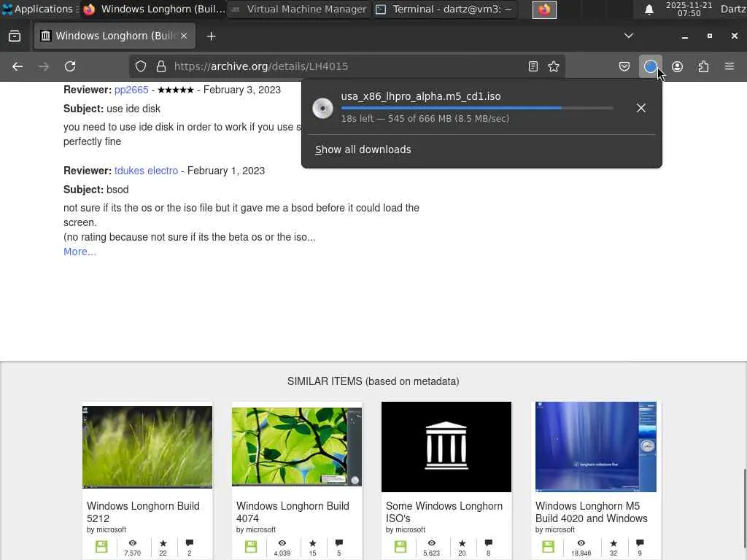The height and width of the screenshot is (560, 747).
Task: Click the panel clock 2025-11-21 07:50
Action: pyautogui.click(x=689, y=9)
